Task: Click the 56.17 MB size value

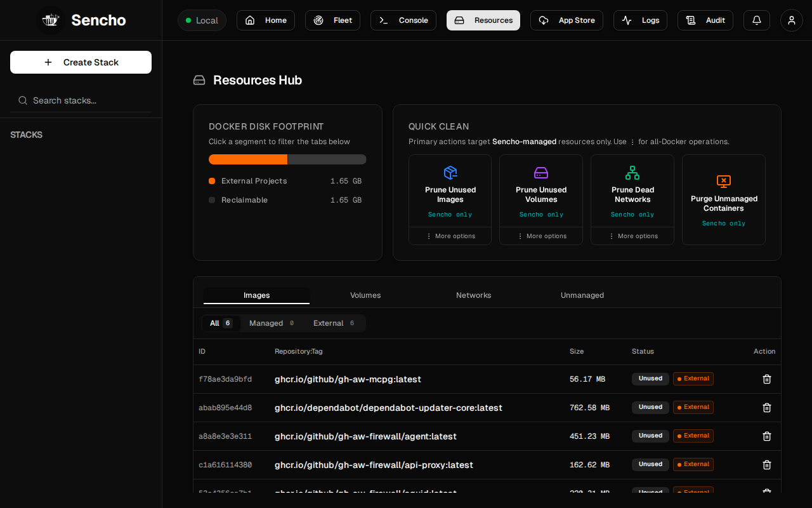Action: pyautogui.click(x=587, y=379)
